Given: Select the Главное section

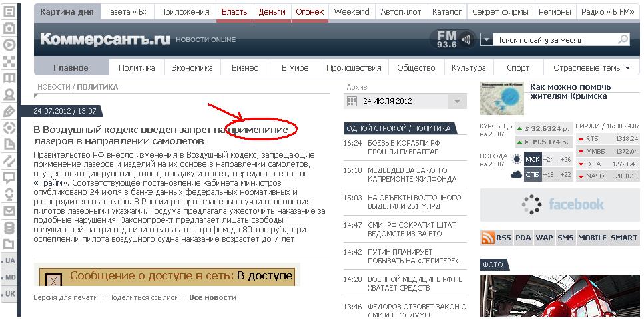Looking at the screenshot, I should point(71,68).
